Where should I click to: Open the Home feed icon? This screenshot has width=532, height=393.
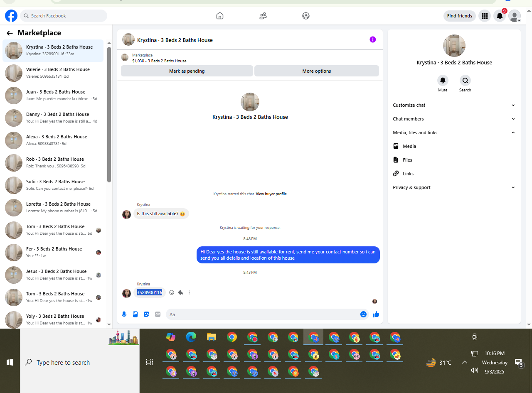click(x=220, y=16)
